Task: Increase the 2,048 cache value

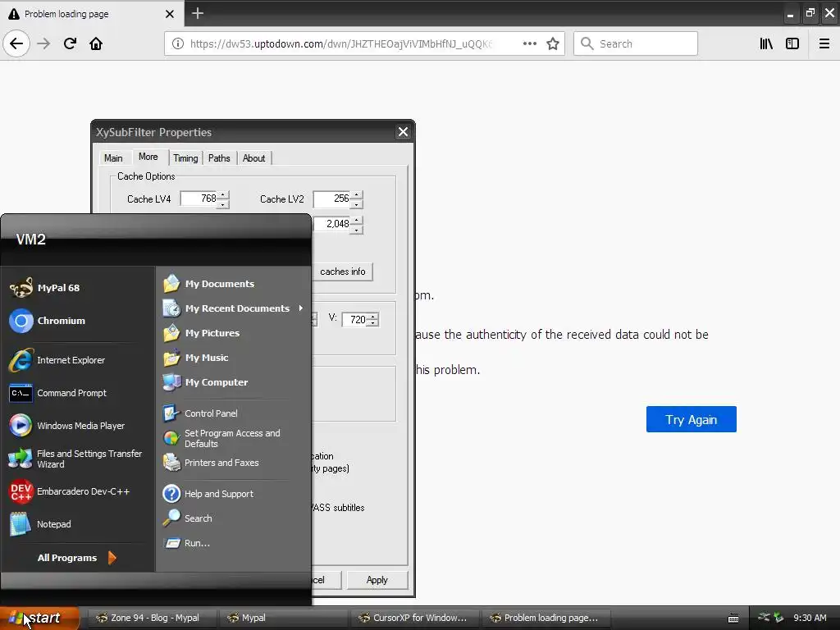Action: pos(356,220)
